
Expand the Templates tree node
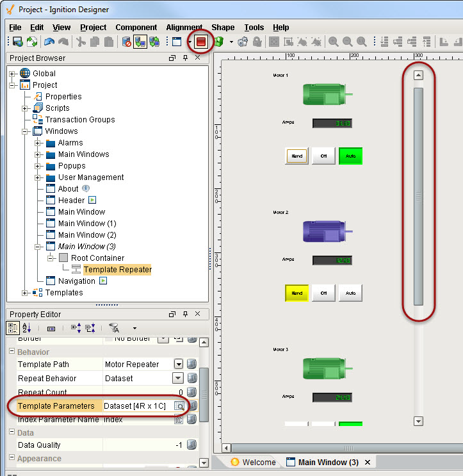[x=25, y=293]
